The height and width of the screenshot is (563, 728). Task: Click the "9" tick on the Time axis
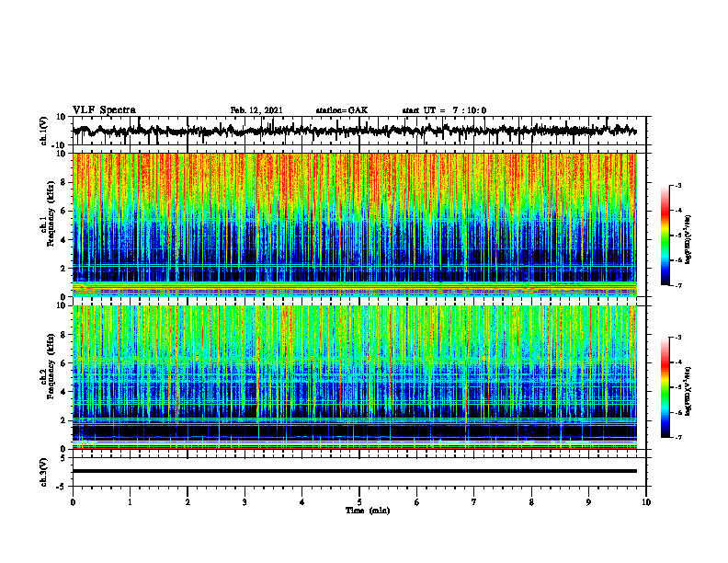(588, 502)
